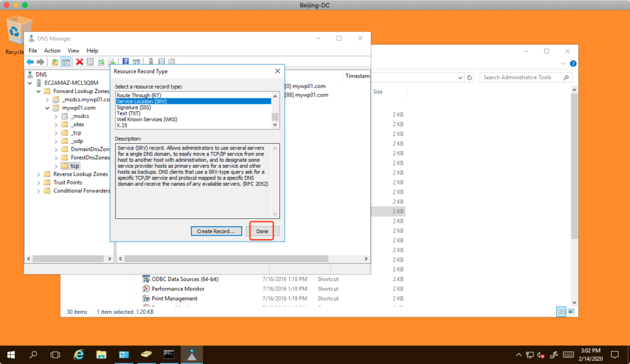Click the red Delete icon in DNS toolbar
Screen dimensions: 630x364
point(79,61)
